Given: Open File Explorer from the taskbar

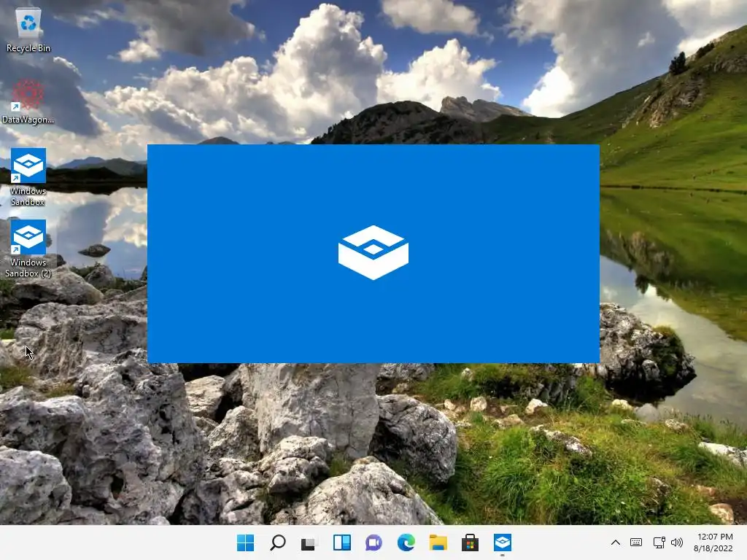Looking at the screenshot, I should click(x=438, y=542).
